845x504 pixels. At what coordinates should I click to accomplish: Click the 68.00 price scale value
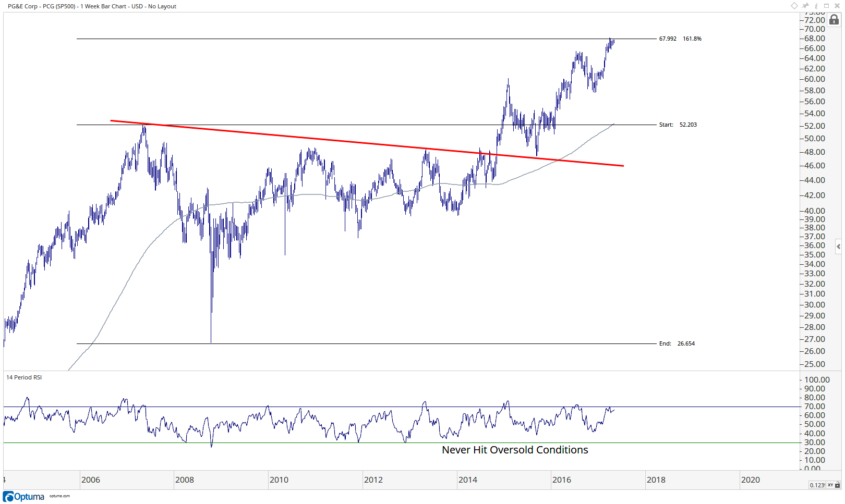815,39
